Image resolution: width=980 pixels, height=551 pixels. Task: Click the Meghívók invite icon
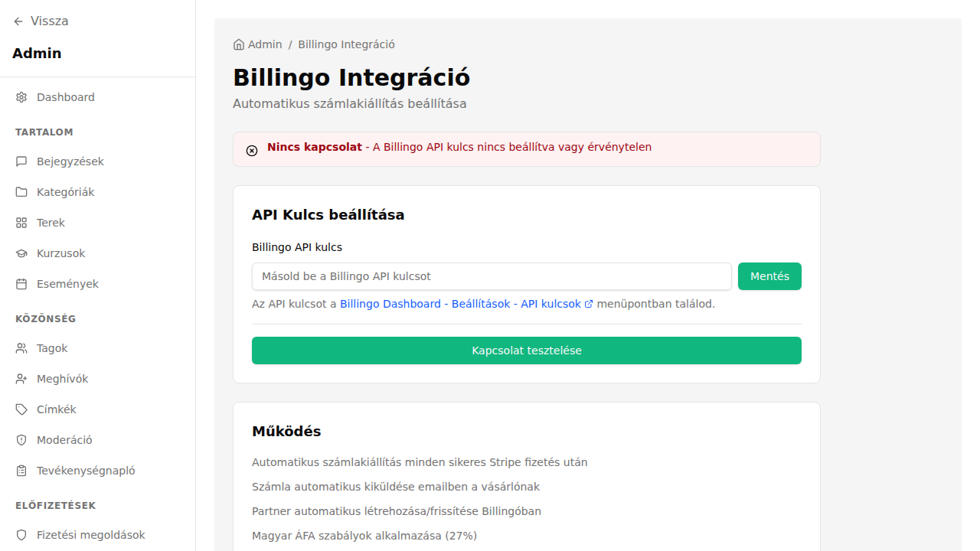coord(21,379)
